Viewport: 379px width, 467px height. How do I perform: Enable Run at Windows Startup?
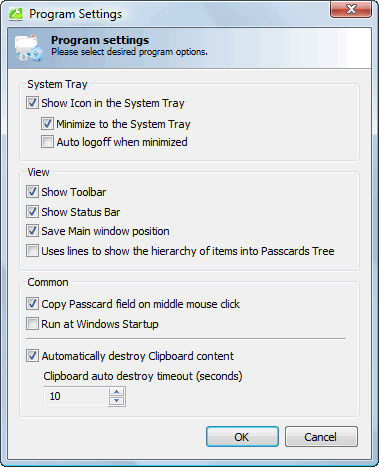32,324
